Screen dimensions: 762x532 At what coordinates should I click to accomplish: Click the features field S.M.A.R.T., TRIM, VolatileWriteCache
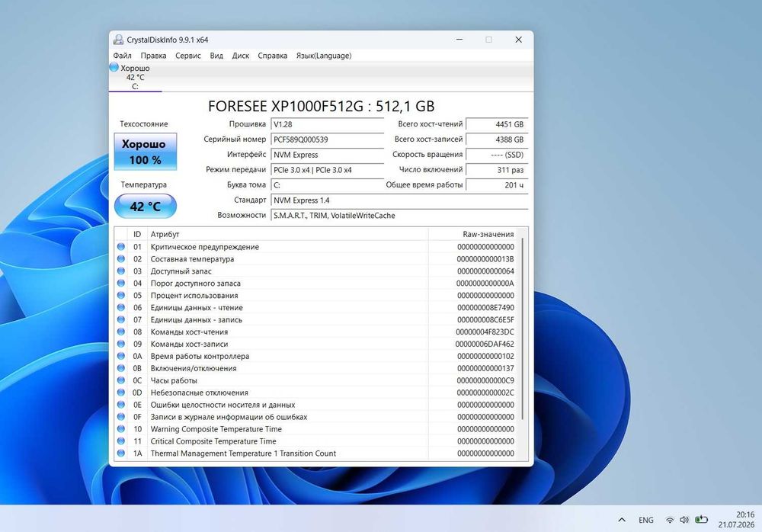(399, 216)
